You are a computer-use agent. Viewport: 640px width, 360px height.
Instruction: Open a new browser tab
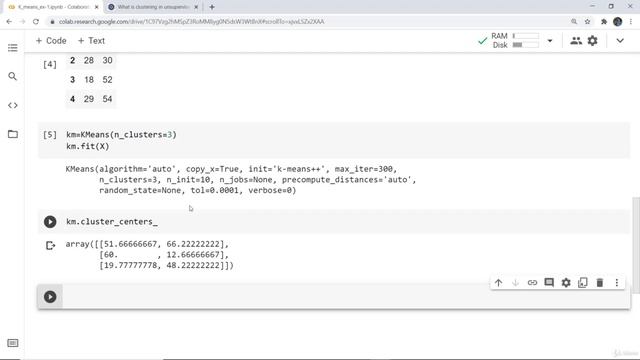tap(212, 7)
